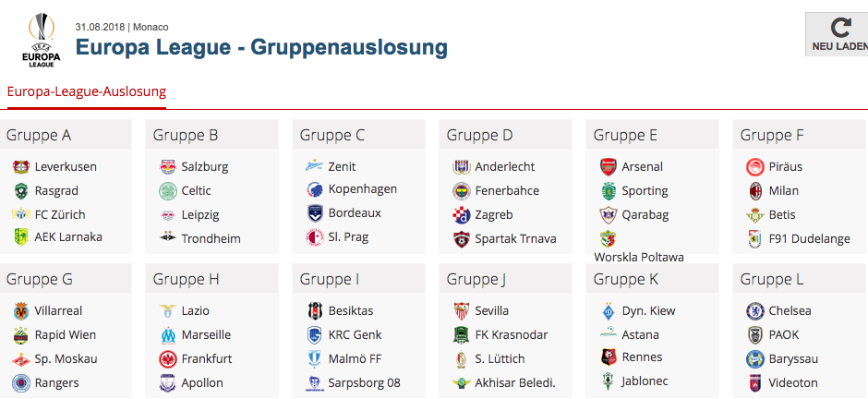This screenshot has height=399, width=868.
Task: Click the Marseille club crest
Action: tap(167, 334)
